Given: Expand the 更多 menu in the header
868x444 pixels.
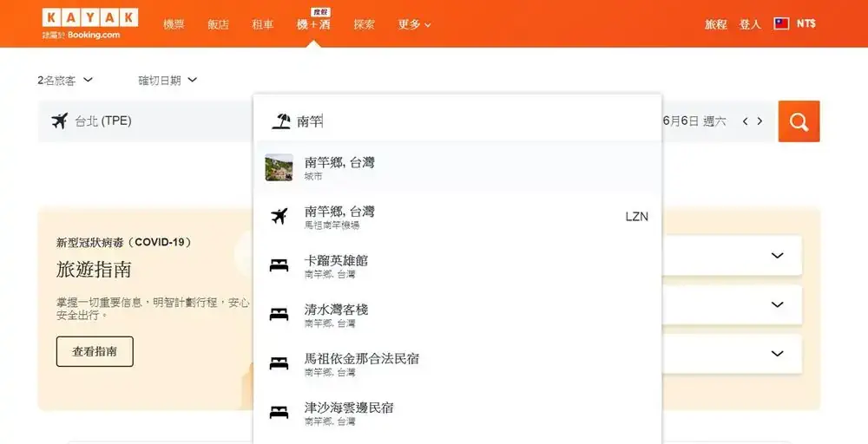Looking at the screenshot, I should click(414, 24).
